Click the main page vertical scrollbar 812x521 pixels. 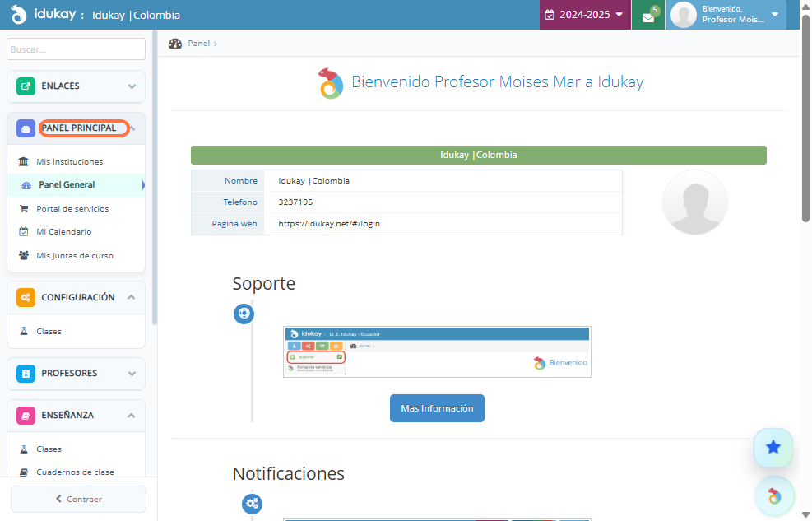click(x=805, y=118)
